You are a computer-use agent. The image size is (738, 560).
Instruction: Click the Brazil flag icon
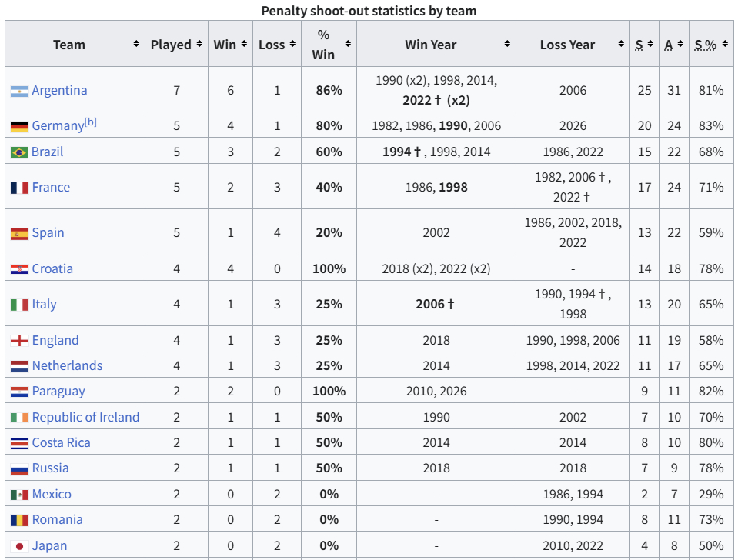pyautogui.click(x=19, y=152)
